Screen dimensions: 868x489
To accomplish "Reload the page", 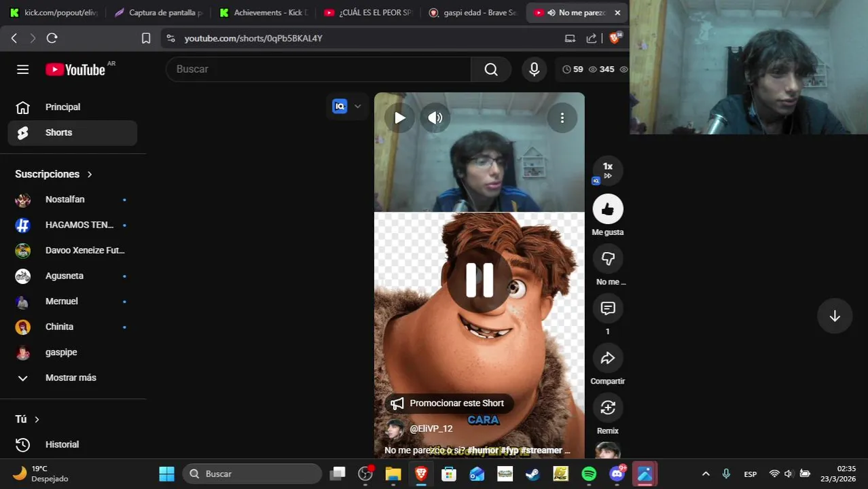I will [52, 39].
